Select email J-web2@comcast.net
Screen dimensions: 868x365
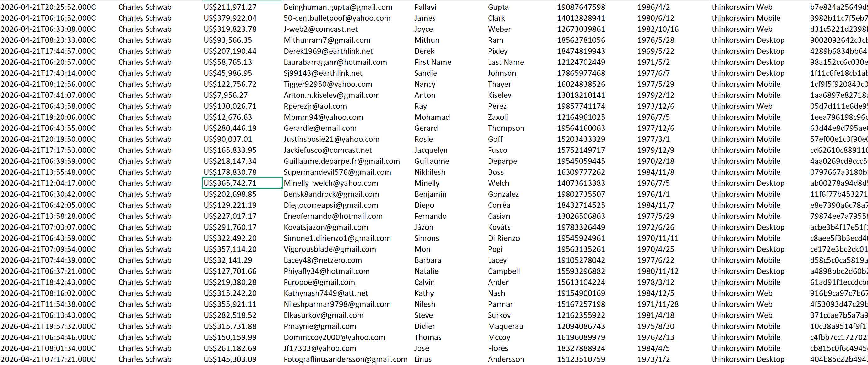click(321, 29)
